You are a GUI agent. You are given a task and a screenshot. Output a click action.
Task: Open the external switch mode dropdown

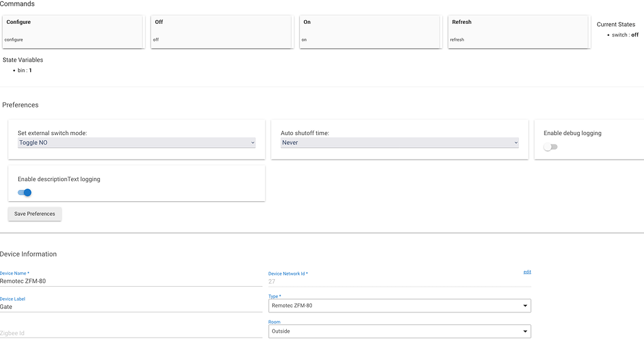tap(136, 143)
